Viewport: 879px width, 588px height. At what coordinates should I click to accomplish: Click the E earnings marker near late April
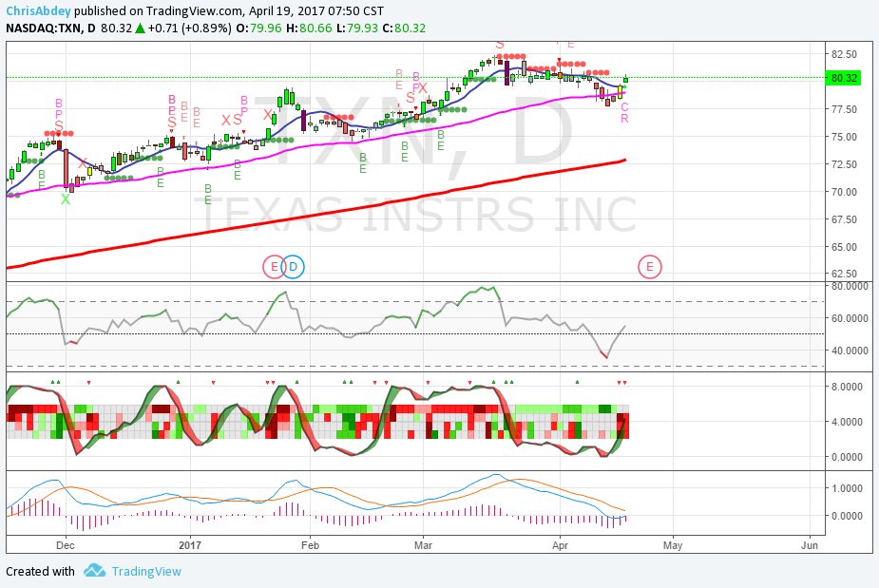[650, 267]
